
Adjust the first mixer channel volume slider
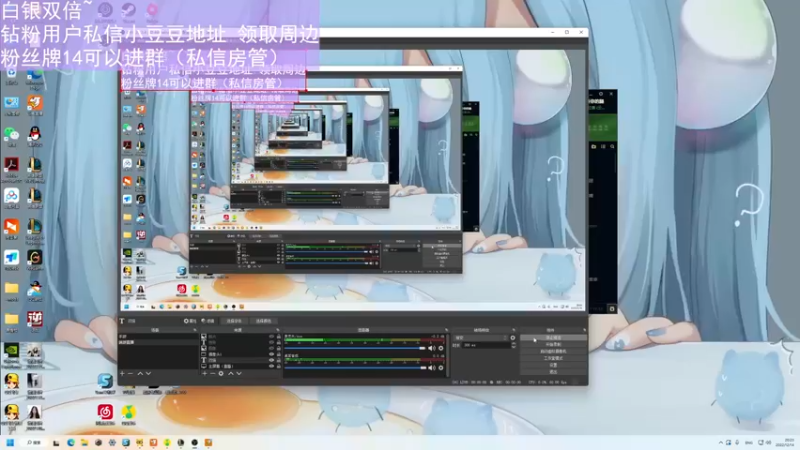pyautogui.click(x=355, y=348)
